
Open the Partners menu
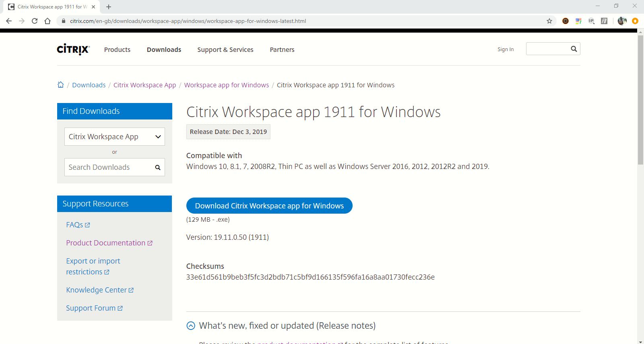pos(282,49)
